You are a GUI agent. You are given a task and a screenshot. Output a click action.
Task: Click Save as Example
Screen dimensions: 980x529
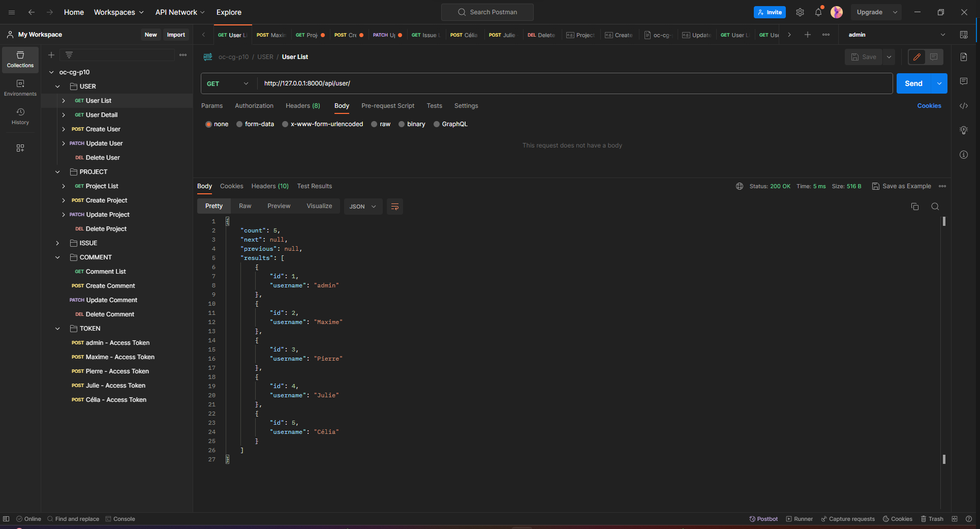click(x=902, y=186)
